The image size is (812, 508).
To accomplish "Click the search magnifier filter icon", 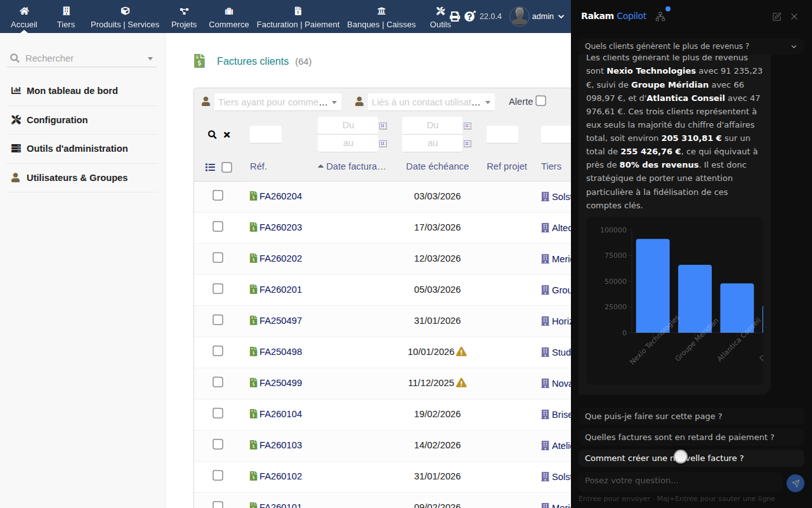I will click(213, 135).
